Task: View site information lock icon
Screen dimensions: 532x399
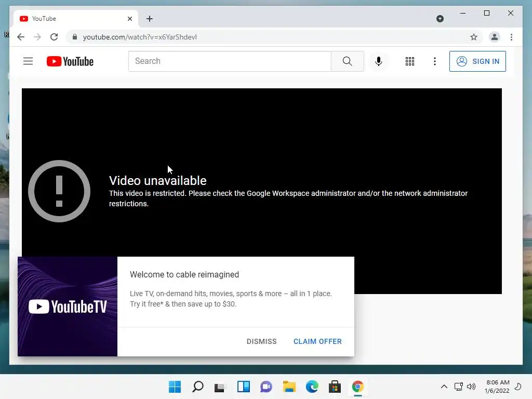Action: (75, 37)
